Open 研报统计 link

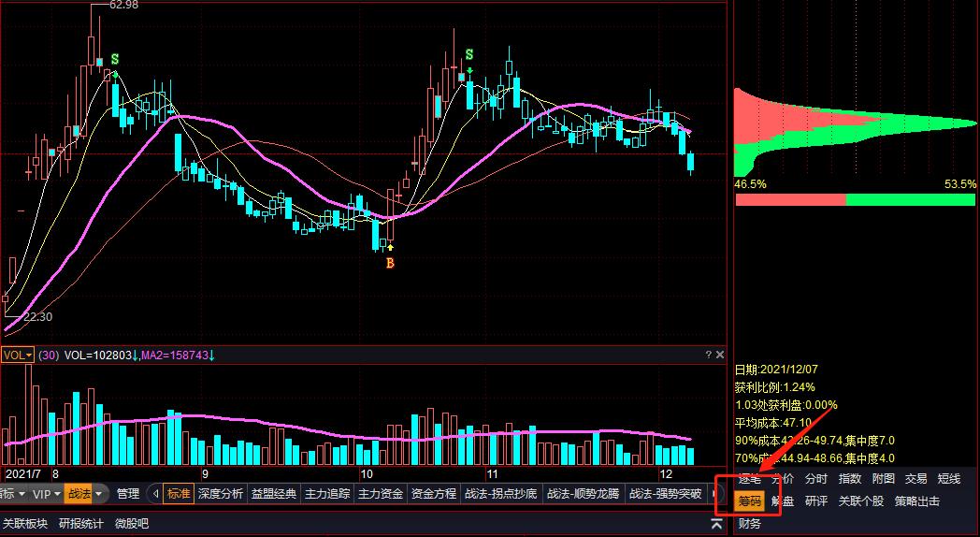(81, 524)
